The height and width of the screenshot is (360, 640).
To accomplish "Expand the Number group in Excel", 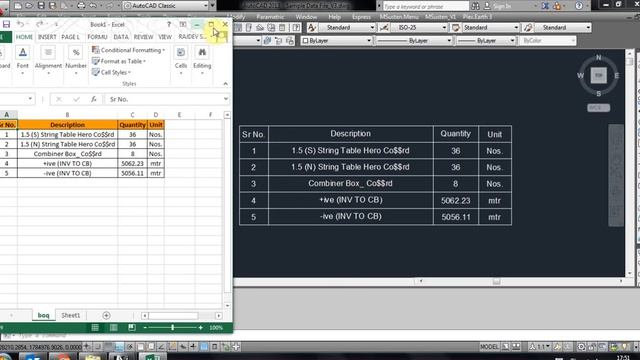I will pyautogui.click(x=76, y=61).
